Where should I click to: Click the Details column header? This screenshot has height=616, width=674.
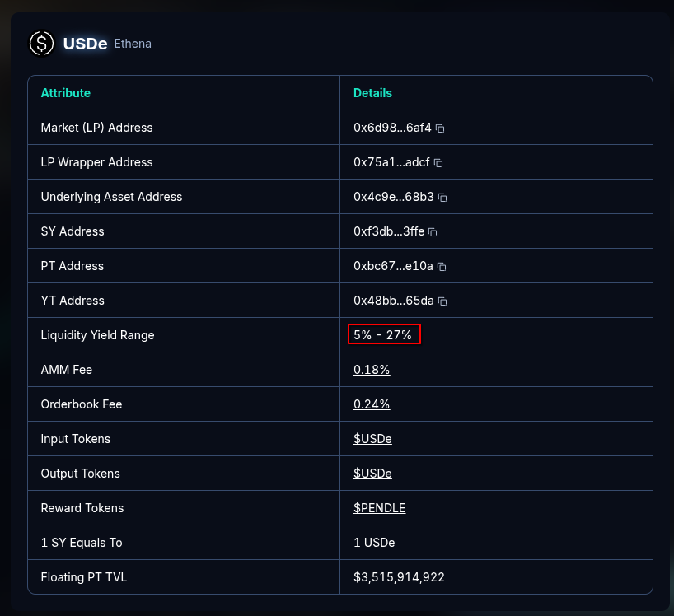(x=372, y=93)
